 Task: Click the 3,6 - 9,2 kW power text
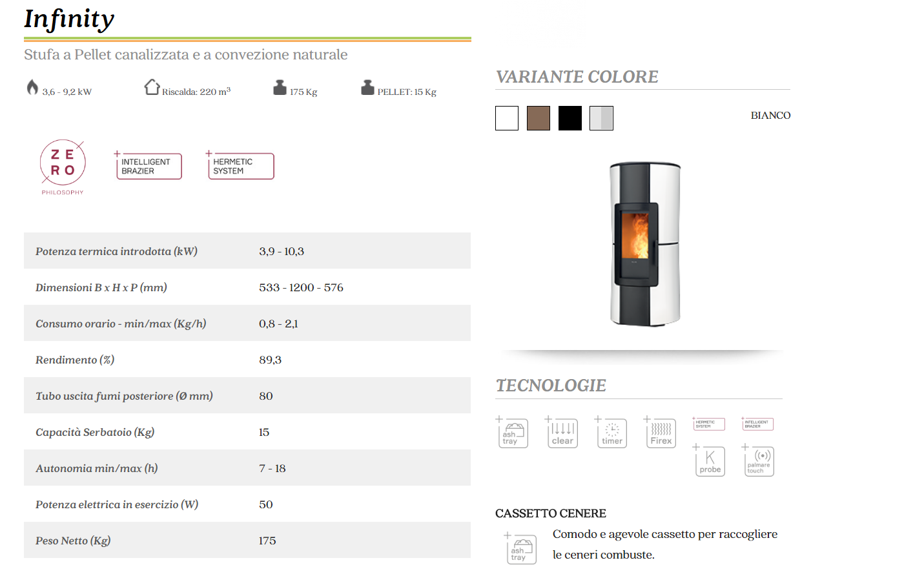(x=67, y=92)
